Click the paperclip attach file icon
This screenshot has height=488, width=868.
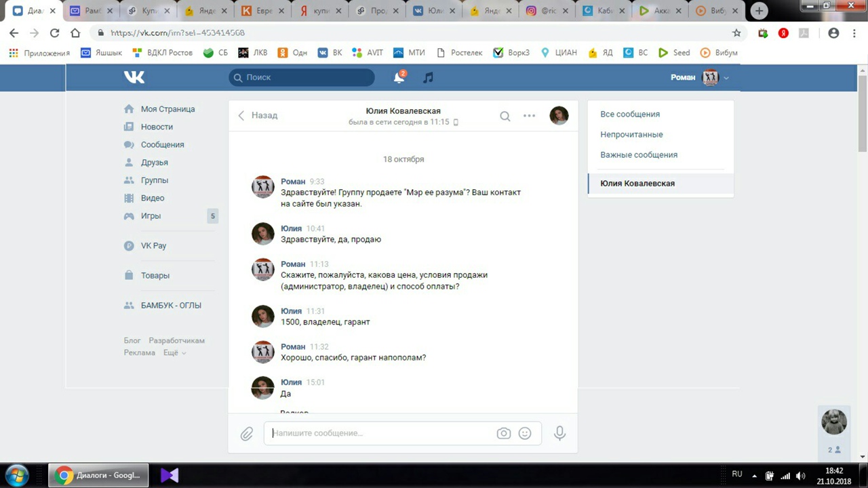click(247, 434)
